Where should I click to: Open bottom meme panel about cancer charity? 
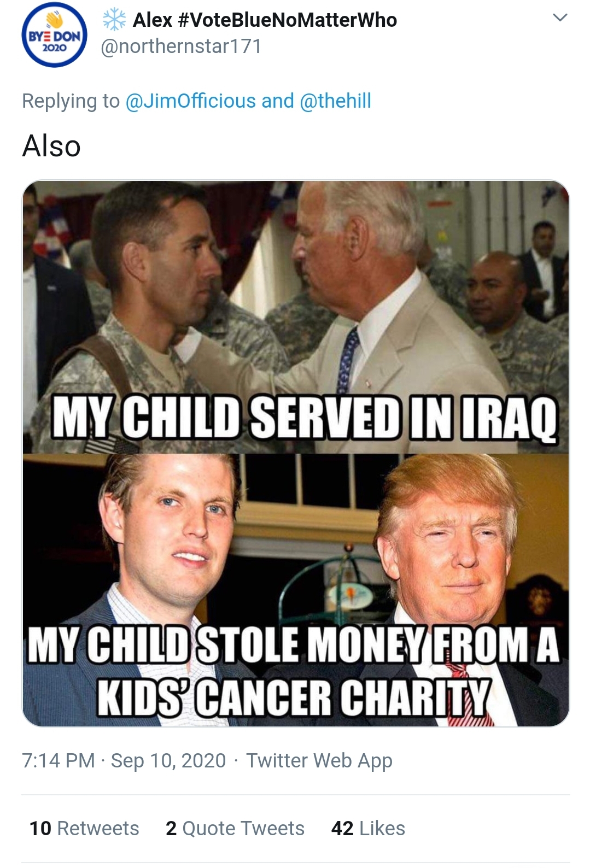295,590
